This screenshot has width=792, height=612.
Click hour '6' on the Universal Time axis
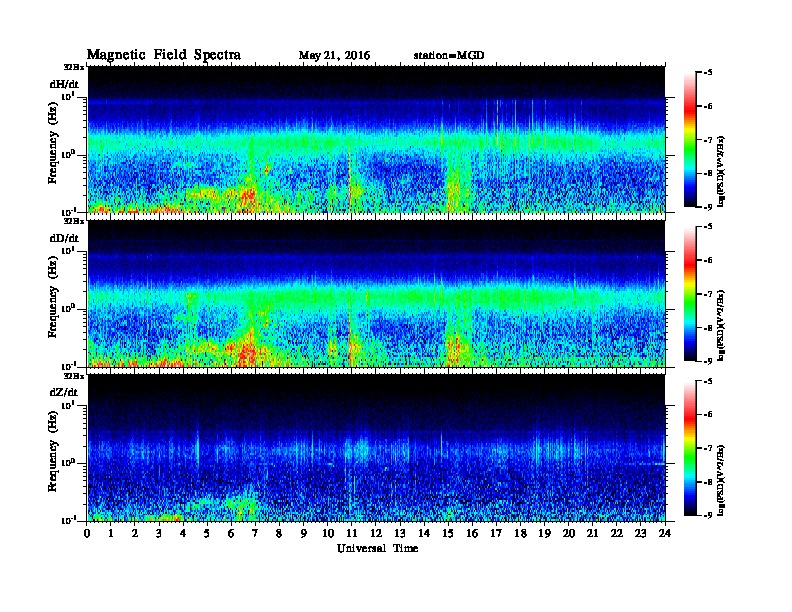tap(231, 533)
